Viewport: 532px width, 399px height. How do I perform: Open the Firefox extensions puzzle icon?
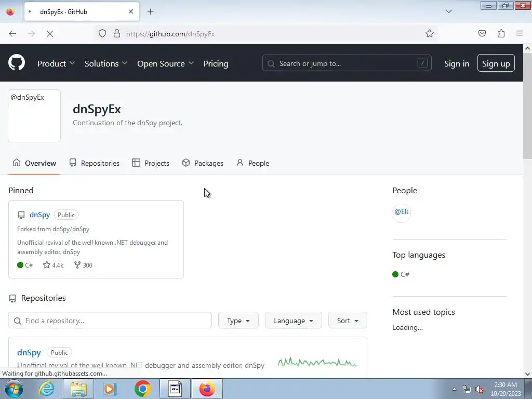click(501, 34)
